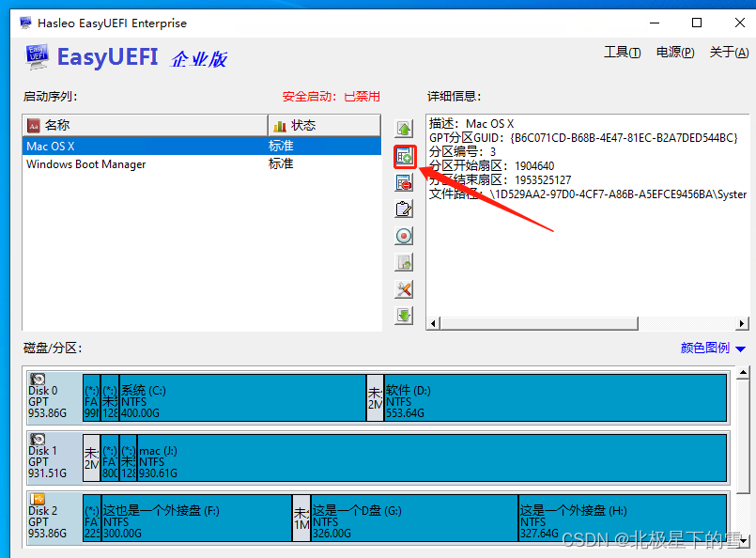Click the Disk 0 drive icon
Screen dimensions: 756x558
(x=38, y=380)
